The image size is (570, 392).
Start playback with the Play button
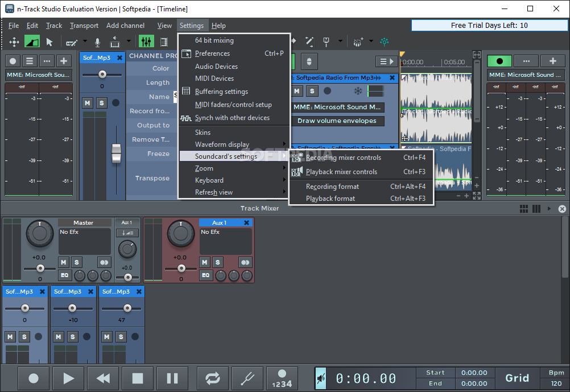click(x=68, y=378)
